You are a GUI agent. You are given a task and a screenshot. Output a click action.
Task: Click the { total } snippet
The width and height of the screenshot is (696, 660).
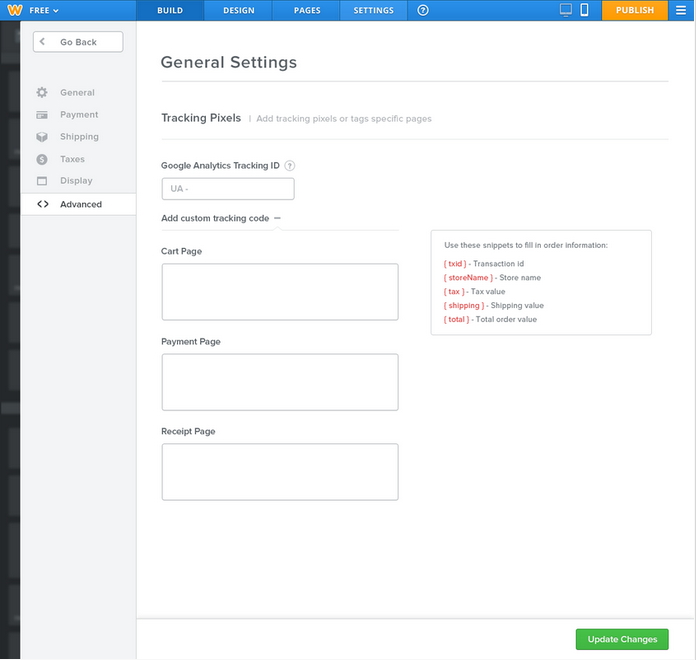[x=456, y=320]
